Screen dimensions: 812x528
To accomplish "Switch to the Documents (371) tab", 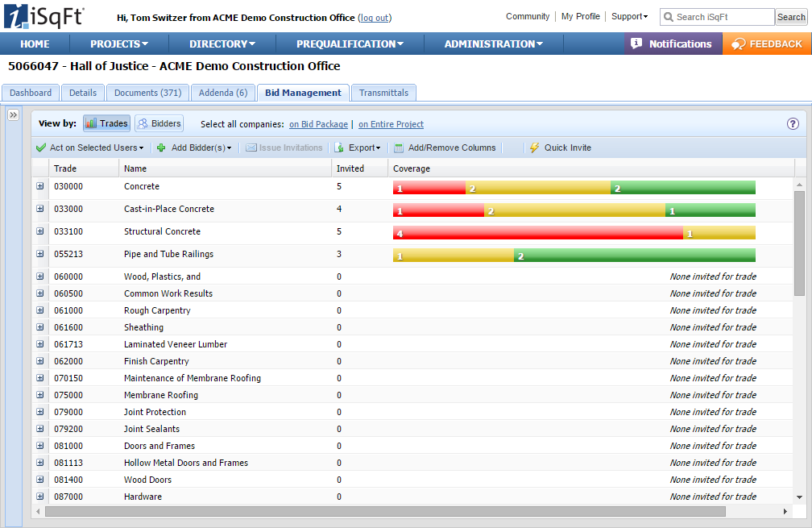I will pyautogui.click(x=147, y=92).
